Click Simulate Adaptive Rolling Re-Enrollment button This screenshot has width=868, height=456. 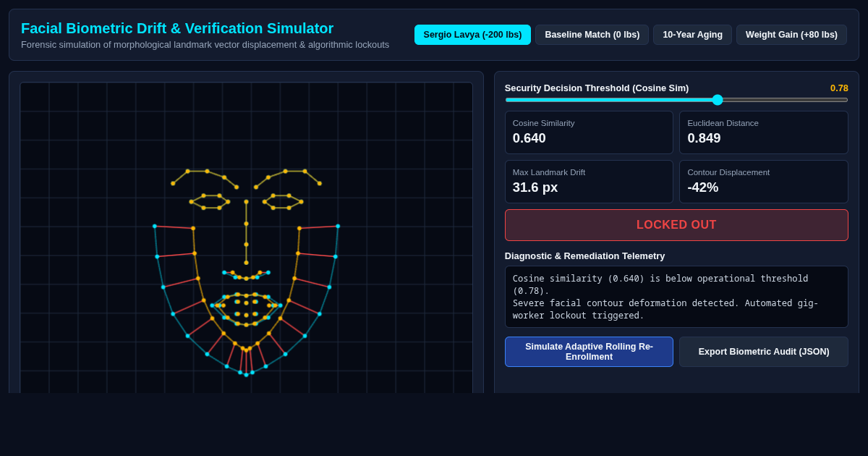(589, 352)
